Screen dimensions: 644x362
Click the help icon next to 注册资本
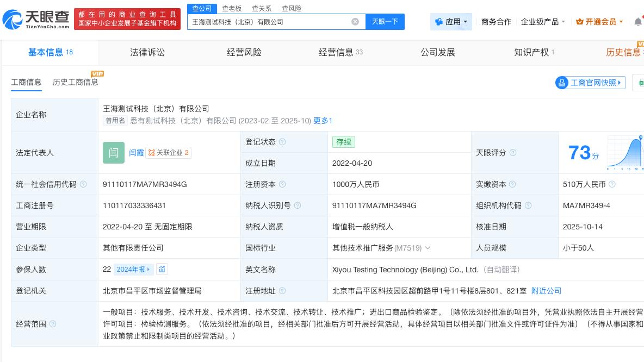[x=282, y=184]
